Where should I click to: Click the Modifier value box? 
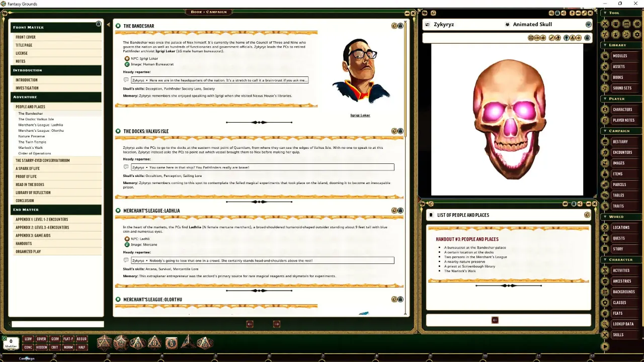pos(11,343)
